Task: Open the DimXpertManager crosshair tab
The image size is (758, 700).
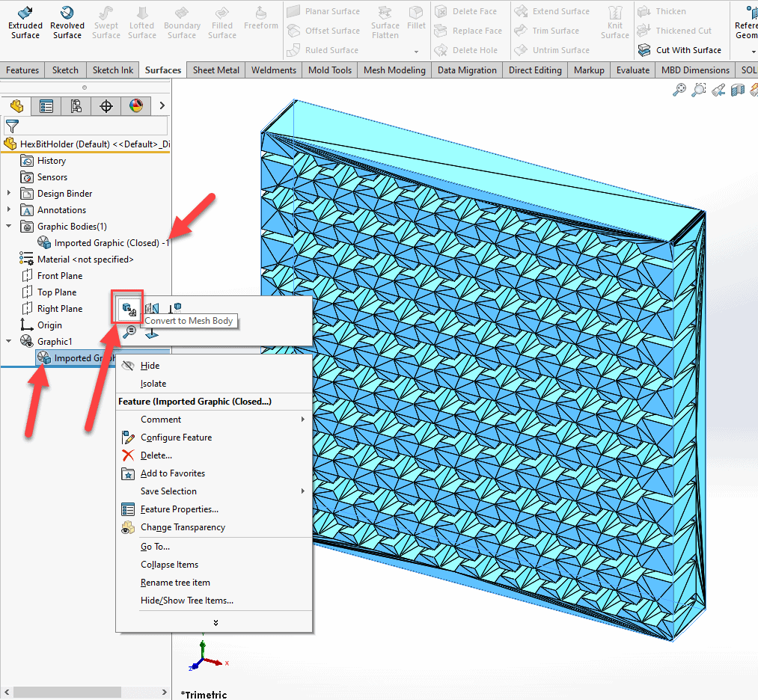Action: tap(106, 105)
